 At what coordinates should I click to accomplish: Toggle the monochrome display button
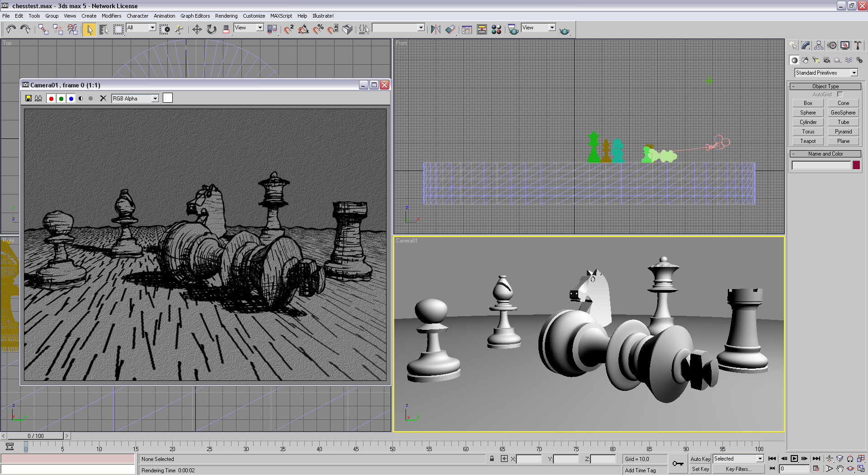pyautogui.click(x=91, y=98)
